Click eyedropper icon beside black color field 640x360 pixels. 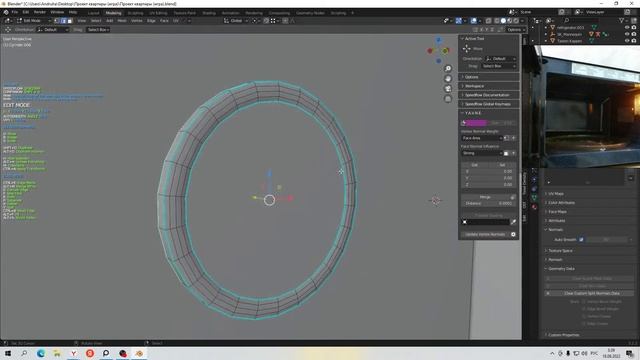pos(513,222)
